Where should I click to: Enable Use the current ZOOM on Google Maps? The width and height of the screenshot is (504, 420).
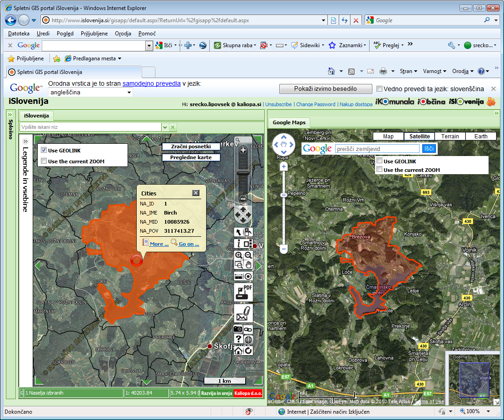pos(379,169)
